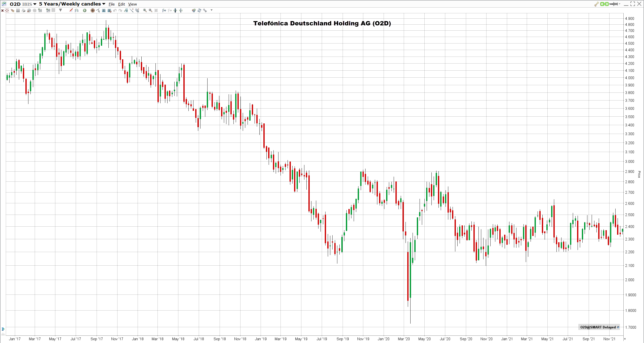The image size is (644, 343).
Task: Click the remove text annotation icon
Action: coord(109,10)
